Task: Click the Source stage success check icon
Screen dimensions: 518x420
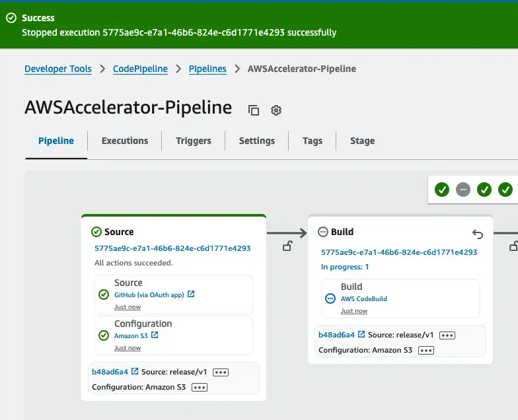Action: (96, 232)
